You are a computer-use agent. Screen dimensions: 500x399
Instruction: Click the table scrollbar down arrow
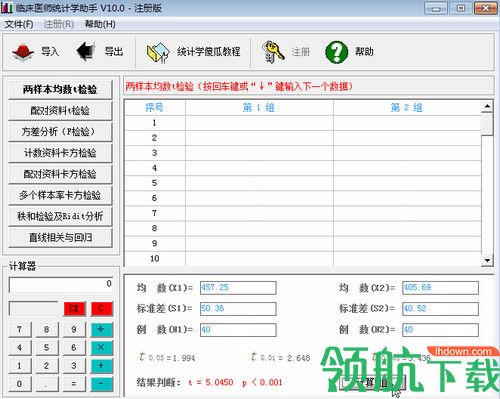click(x=487, y=260)
